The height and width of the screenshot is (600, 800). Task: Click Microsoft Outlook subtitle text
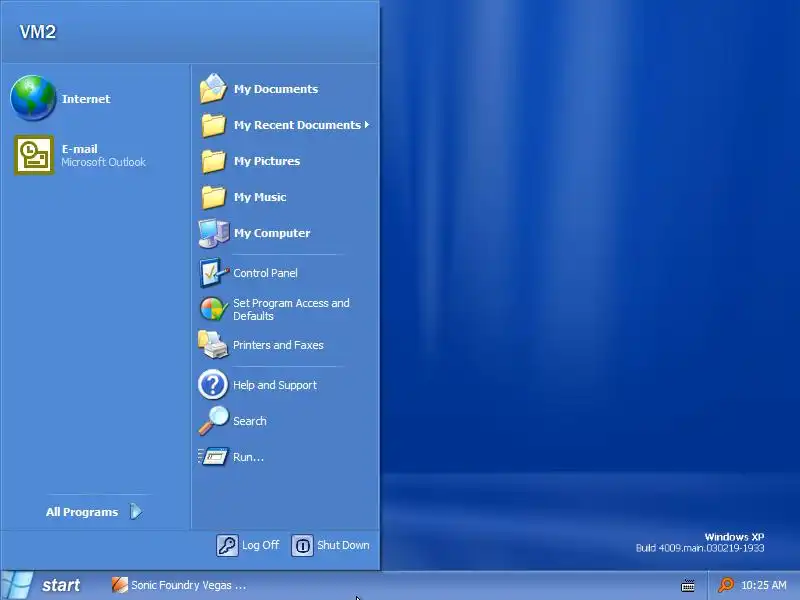[104, 162]
